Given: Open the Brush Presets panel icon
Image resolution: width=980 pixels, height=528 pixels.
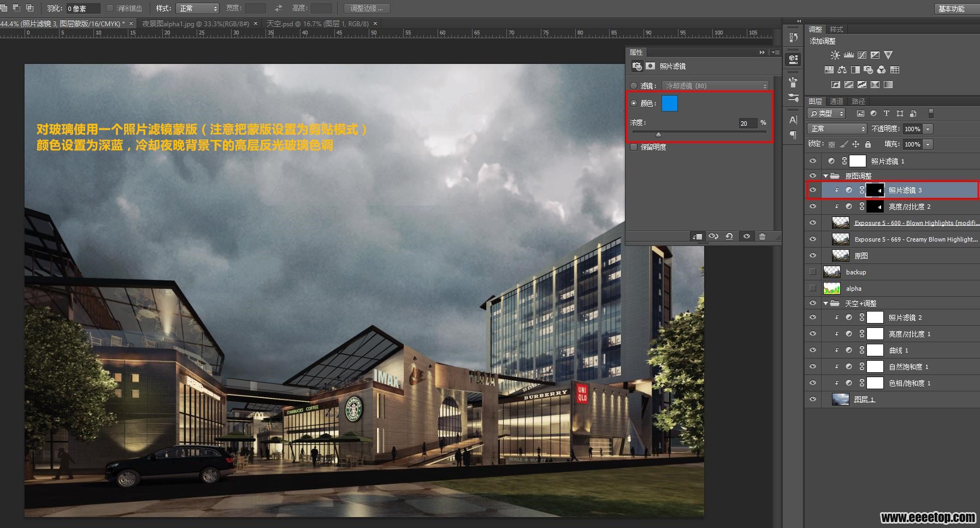Looking at the screenshot, I should coord(793,97).
